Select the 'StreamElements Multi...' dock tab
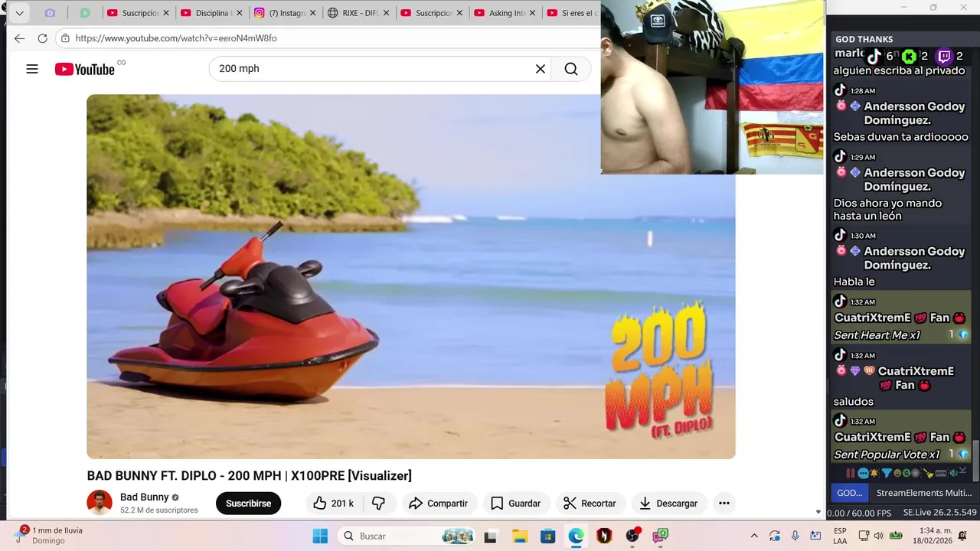This screenshot has height=551, width=980. click(924, 493)
